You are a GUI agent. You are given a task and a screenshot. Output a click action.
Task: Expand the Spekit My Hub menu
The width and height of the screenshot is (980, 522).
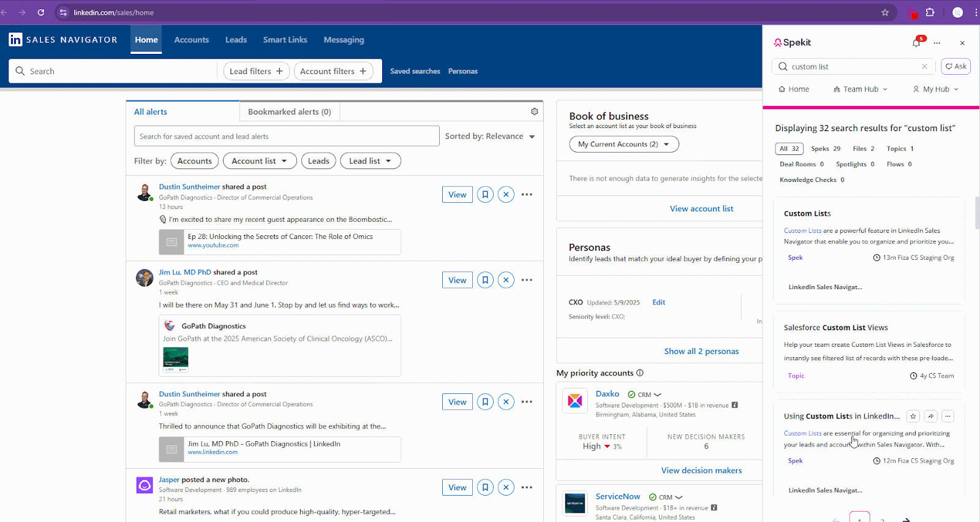tap(935, 89)
